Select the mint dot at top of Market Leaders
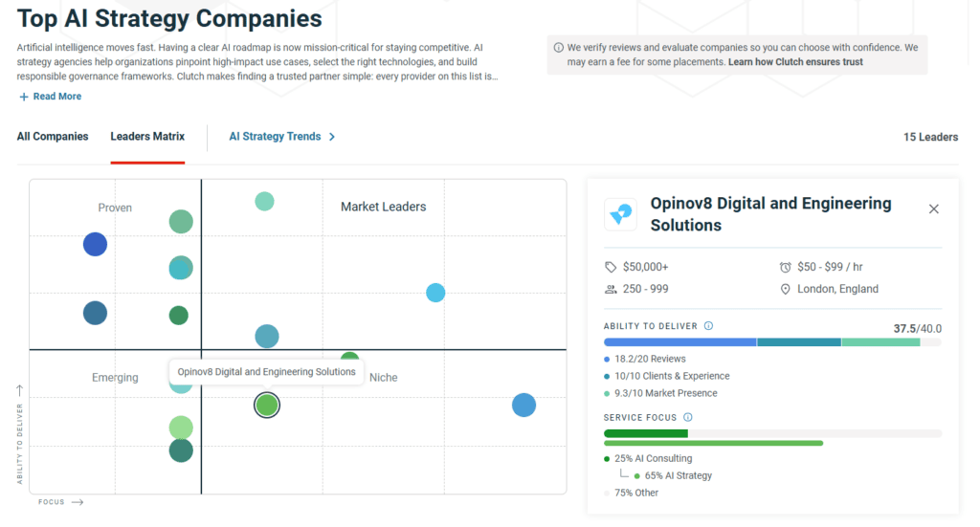Viewport: 980px width, 527px height. (264, 201)
